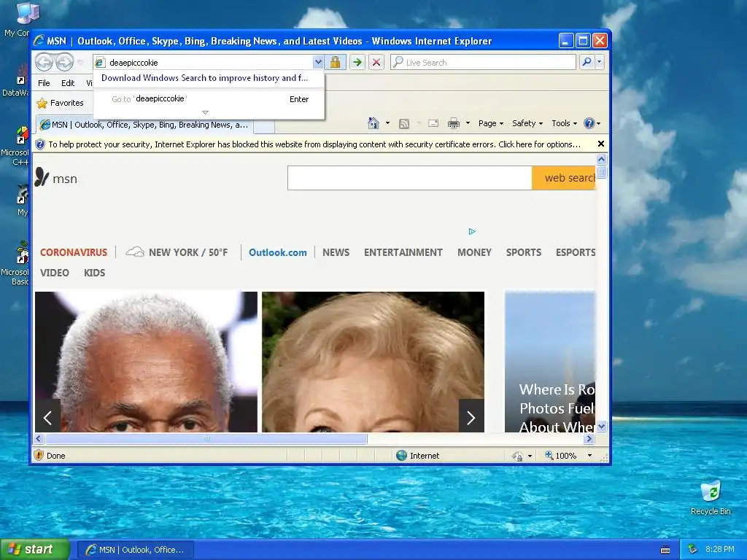Click the Internet zone globe icon
The image size is (747, 560).
pyautogui.click(x=402, y=455)
